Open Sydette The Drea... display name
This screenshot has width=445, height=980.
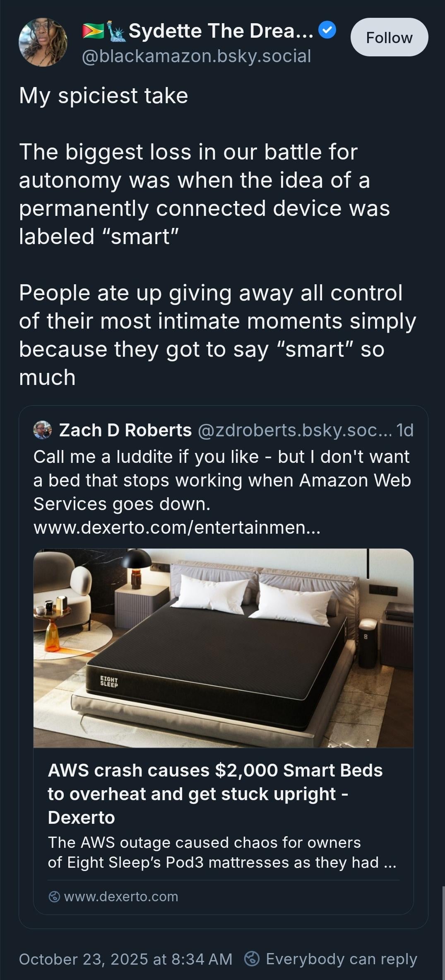click(221, 31)
